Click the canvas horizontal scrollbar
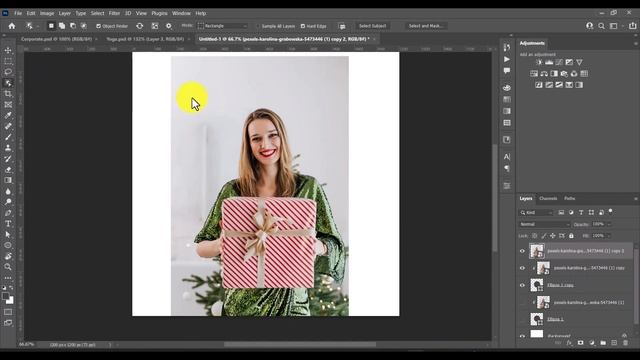 (x=300, y=344)
